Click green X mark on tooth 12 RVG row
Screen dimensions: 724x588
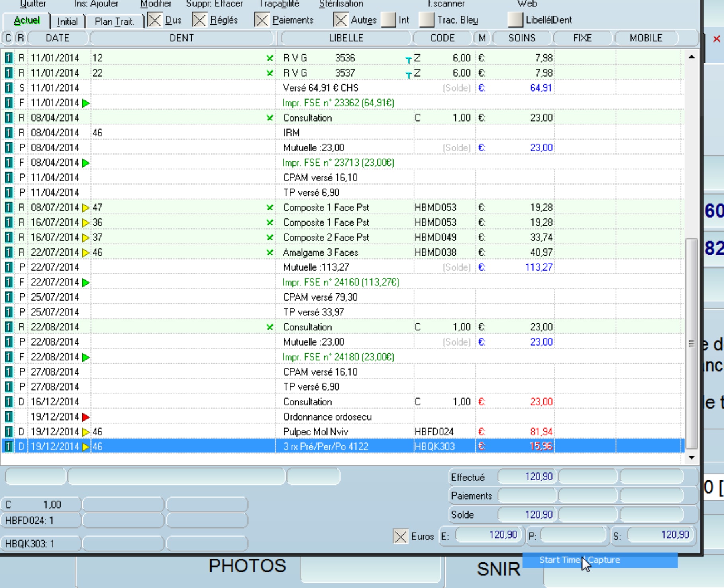pos(270,58)
